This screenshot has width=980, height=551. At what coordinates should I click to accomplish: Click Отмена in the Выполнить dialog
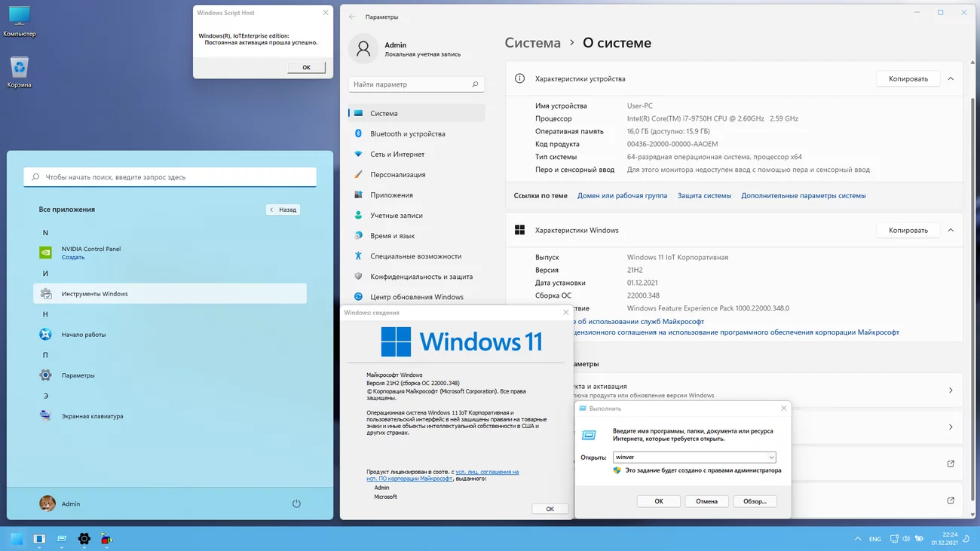point(706,501)
